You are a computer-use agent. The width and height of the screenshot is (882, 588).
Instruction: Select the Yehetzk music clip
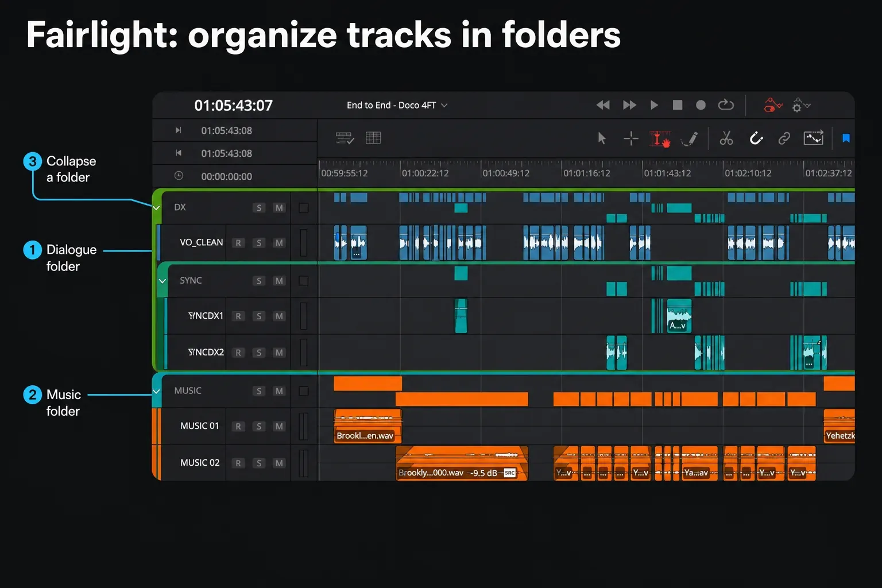coord(839,426)
